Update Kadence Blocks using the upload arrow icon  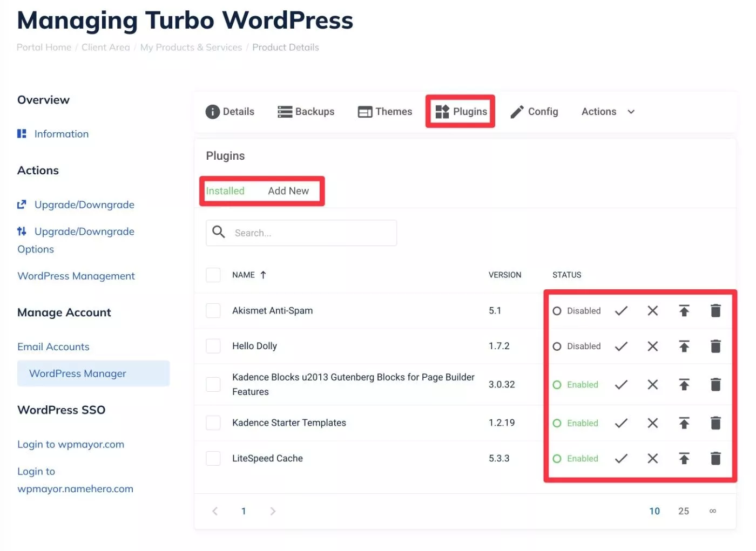684,385
